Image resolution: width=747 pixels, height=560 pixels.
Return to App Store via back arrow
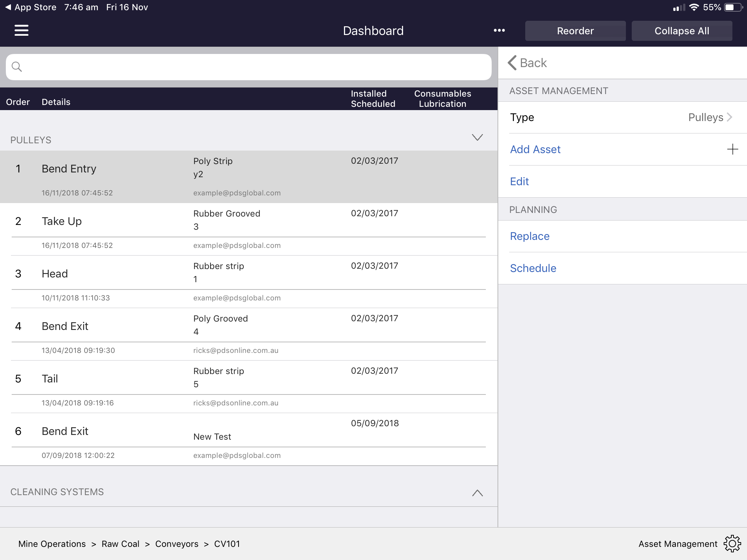[x=31, y=7]
